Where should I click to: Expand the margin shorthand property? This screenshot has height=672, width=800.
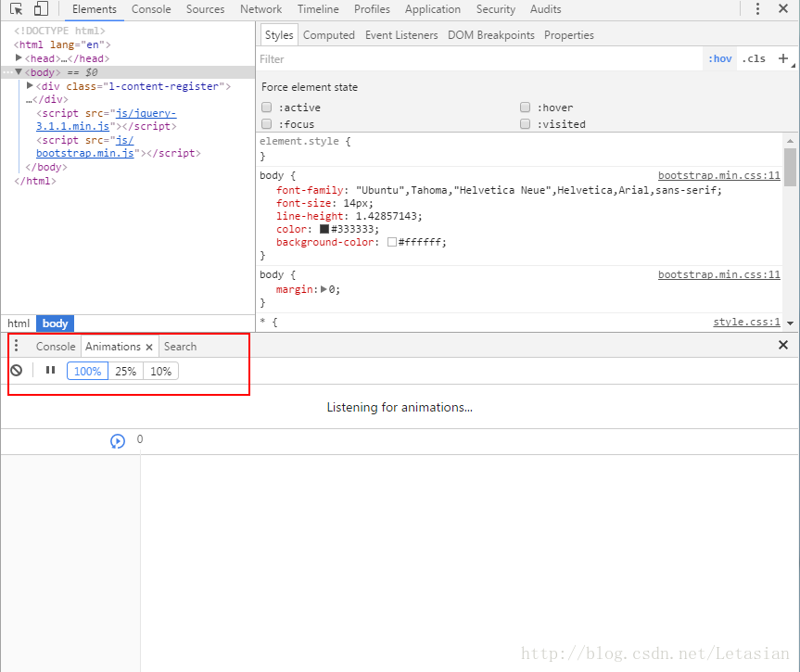click(x=324, y=289)
